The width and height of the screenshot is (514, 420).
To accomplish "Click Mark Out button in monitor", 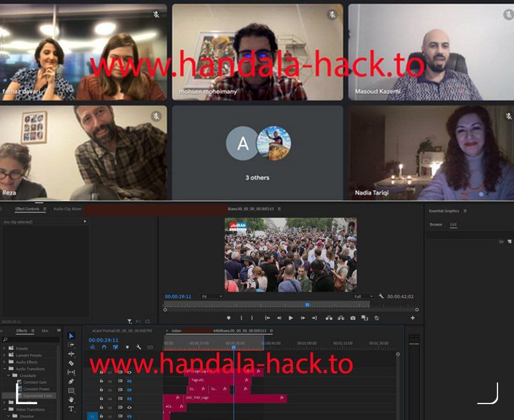I will (x=252, y=318).
